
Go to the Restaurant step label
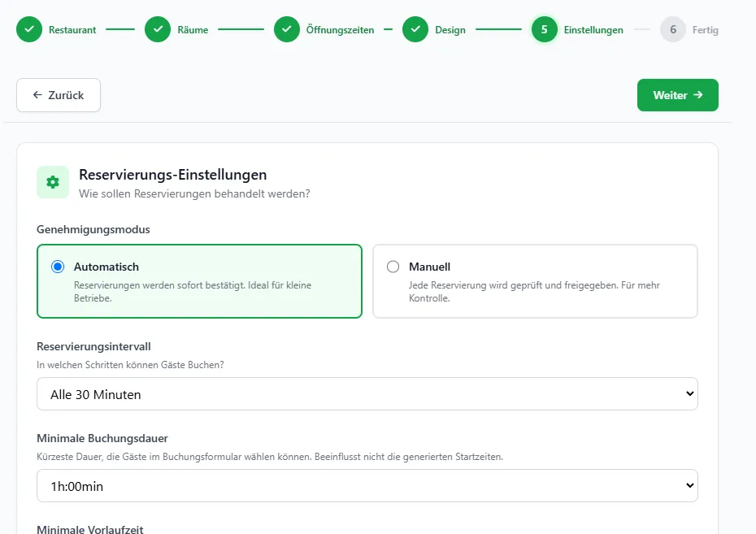pyautogui.click(x=72, y=30)
